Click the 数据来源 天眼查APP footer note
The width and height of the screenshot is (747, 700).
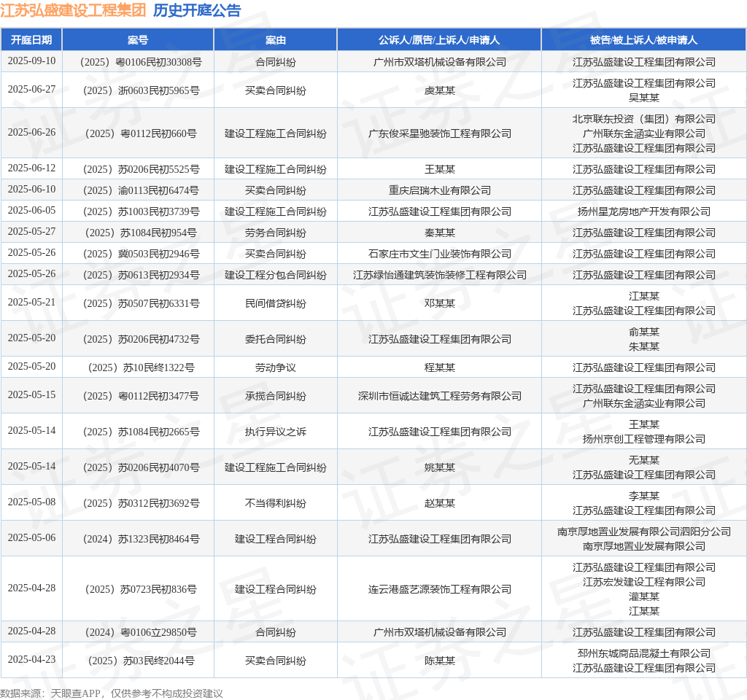click(112, 693)
